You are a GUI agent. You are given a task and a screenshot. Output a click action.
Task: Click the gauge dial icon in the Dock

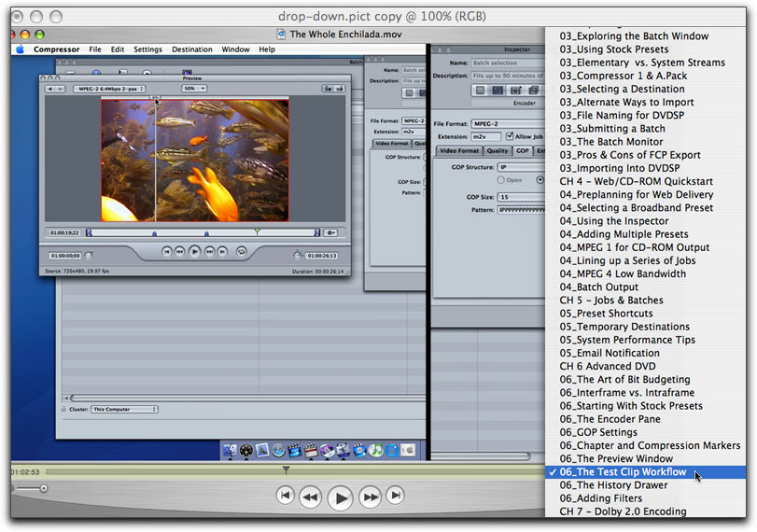click(x=246, y=451)
